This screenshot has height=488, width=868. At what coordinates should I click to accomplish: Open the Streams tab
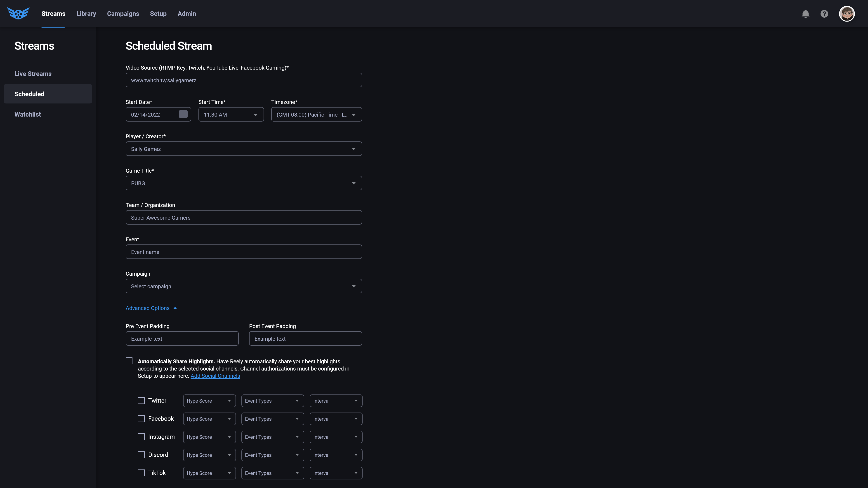pyautogui.click(x=53, y=14)
